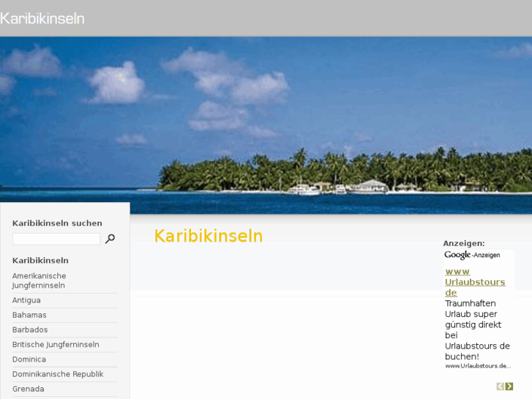
Task: Open Dominikanische Republik link
Action: pyautogui.click(x=58, y=374)
